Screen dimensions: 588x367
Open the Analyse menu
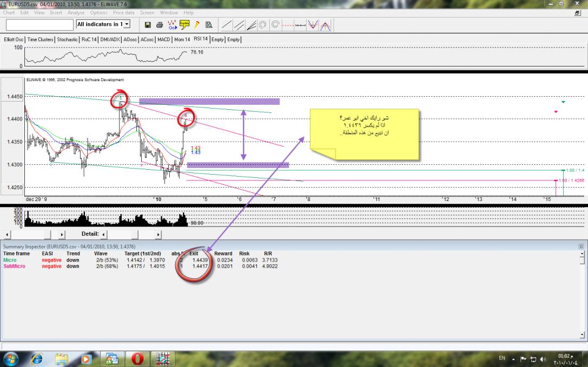coord(76,12)
